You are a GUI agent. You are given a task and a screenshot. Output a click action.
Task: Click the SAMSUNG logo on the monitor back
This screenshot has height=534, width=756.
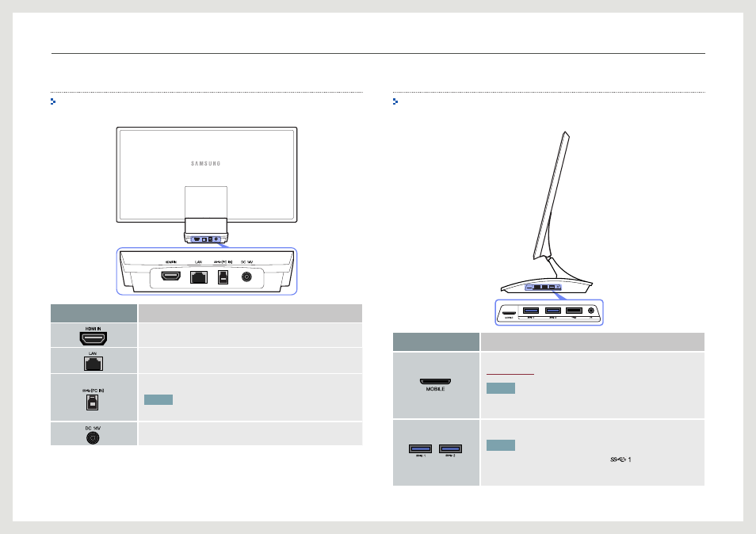tap(206, 164)
